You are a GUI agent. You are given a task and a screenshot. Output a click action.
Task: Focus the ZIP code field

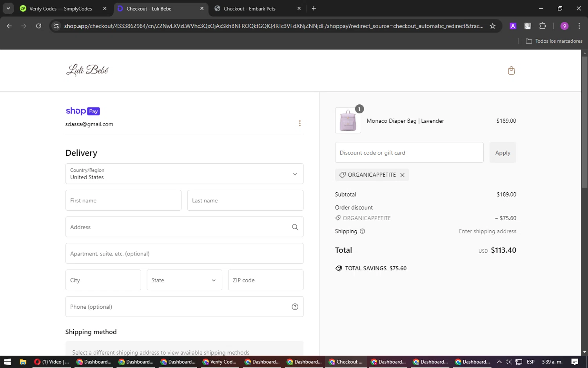point(266,280)
